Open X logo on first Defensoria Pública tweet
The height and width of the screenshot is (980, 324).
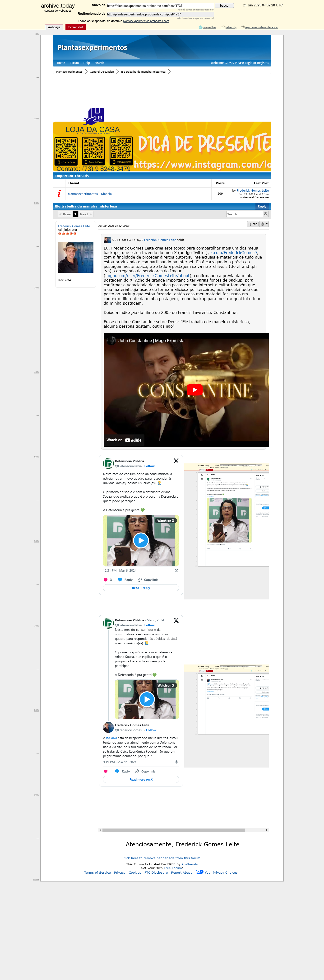click(176, 461)
